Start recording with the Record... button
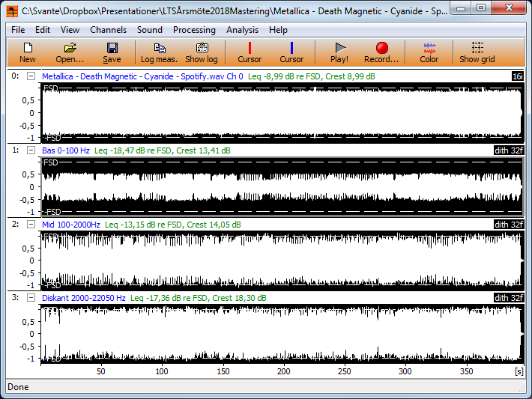The image size is (532, 399). [381, 52]
